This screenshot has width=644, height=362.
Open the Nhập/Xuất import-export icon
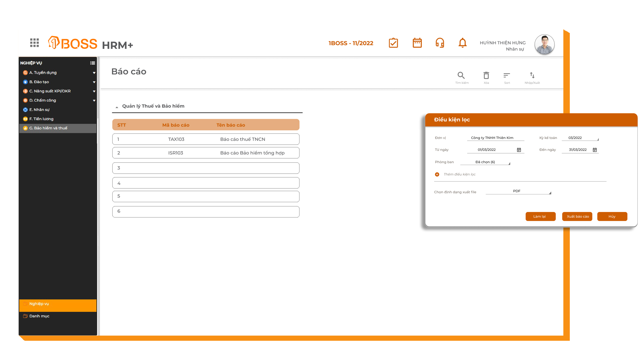click(x=532, y=75)
